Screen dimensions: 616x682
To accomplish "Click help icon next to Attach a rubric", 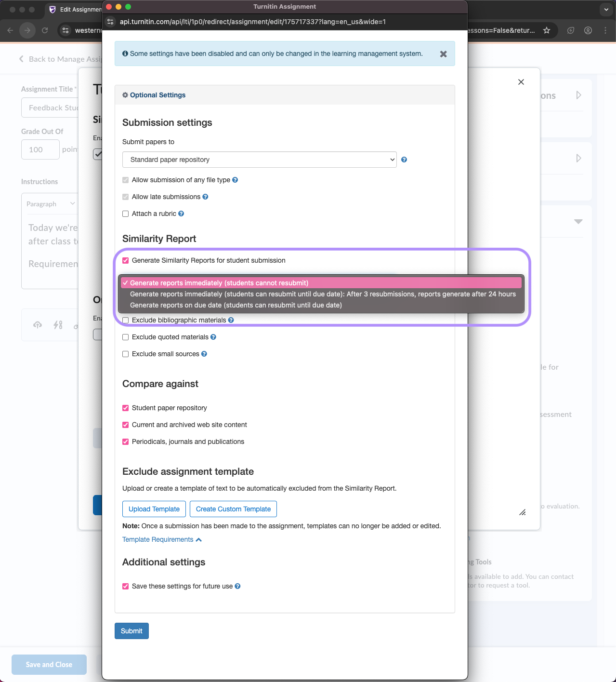I will point(181,214).
